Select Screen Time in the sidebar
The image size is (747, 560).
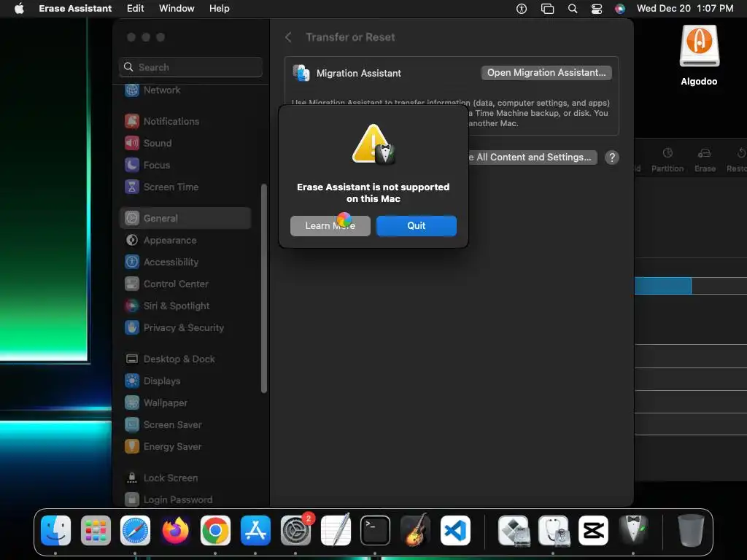point(186,187)
